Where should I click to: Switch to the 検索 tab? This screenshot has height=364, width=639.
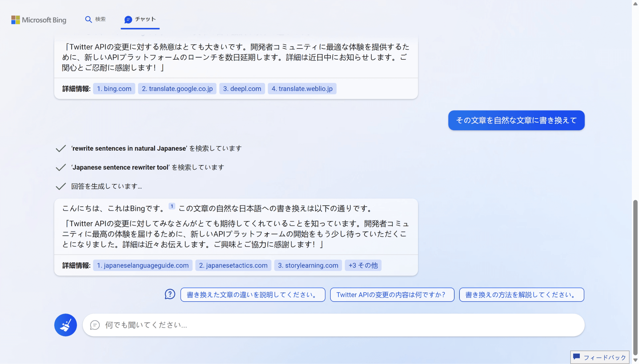click(x=95, y=19)
